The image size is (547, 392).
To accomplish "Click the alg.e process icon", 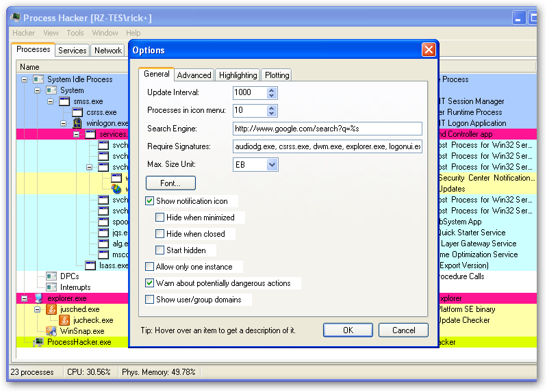I will coord(103,244).
